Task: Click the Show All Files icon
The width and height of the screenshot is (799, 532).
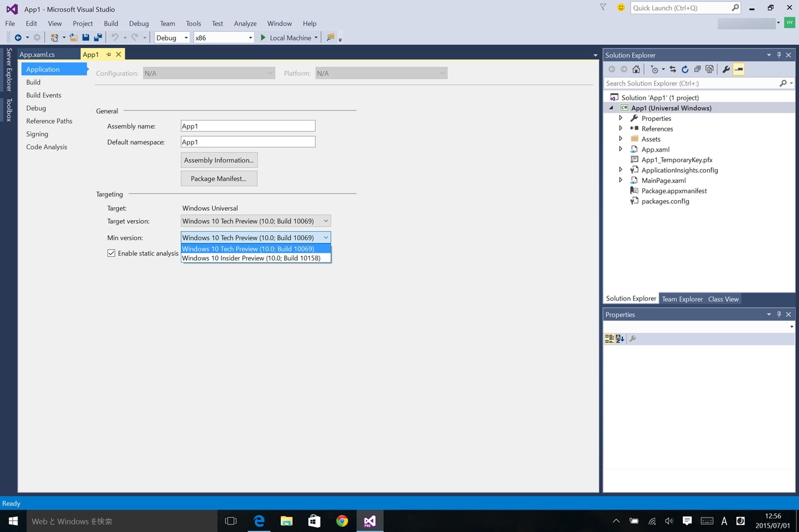Action: 709,69
